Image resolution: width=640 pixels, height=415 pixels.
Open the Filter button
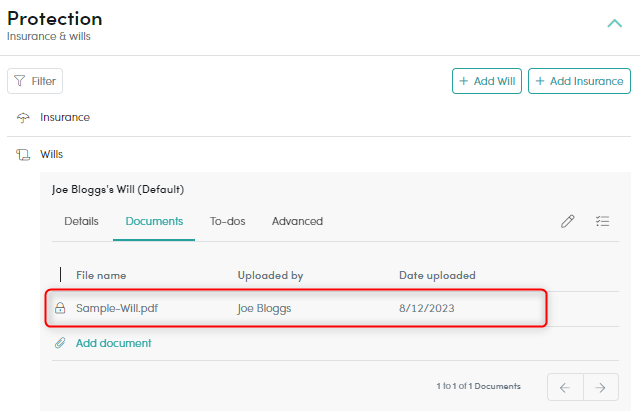[x=35, y=81]
